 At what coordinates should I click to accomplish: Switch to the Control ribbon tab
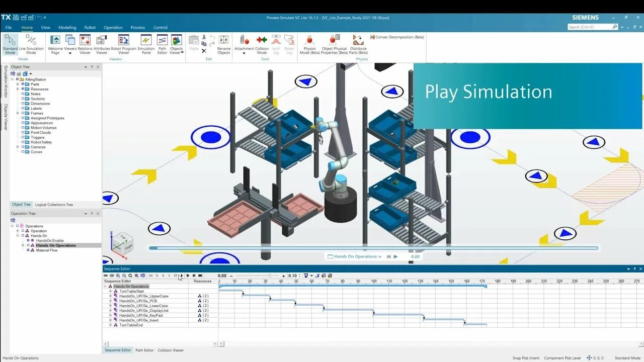coord(160,28)
